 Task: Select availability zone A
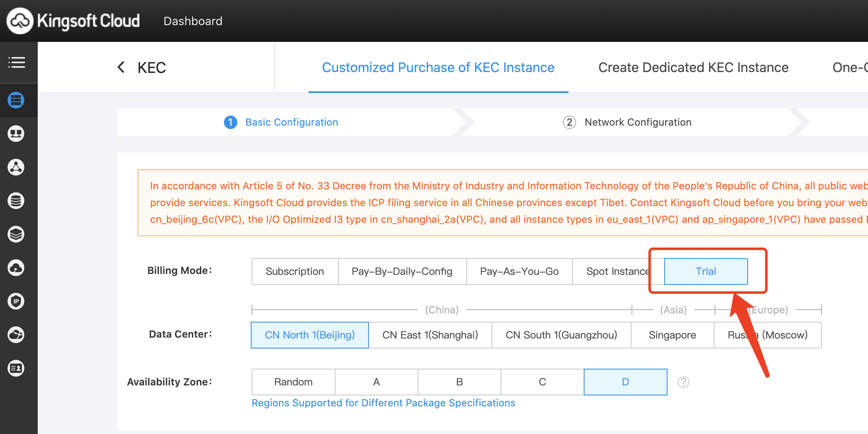(x=376, y=382)
